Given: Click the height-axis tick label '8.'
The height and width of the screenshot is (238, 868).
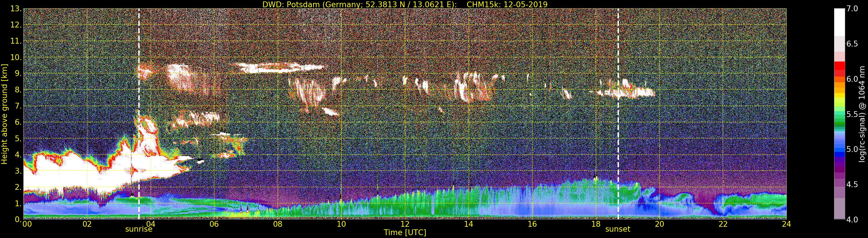Looking at the screenshot, I should (18, 90).
